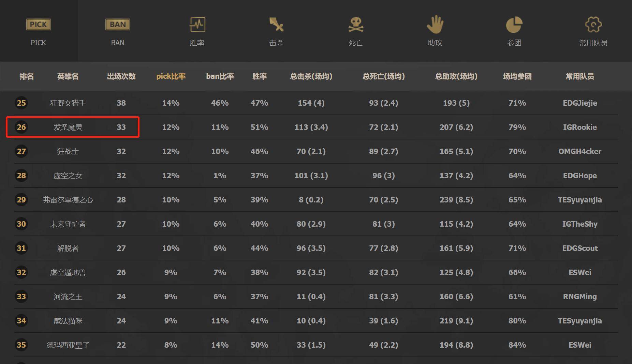The height and width of the screenshot is (364, 632).
Task: Click the 胜率 heartbeat monitor icon
Action: pos(197,24)
